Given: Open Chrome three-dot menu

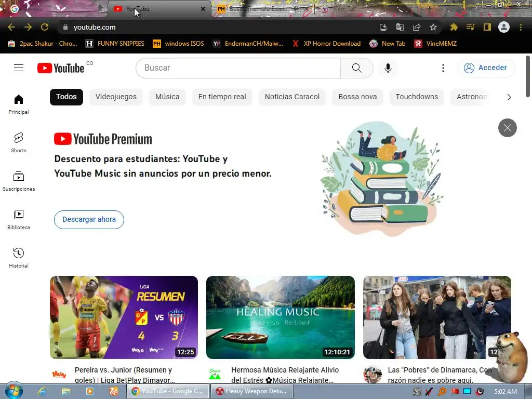Looking at the screenshot, I should (x=521, y=27).
